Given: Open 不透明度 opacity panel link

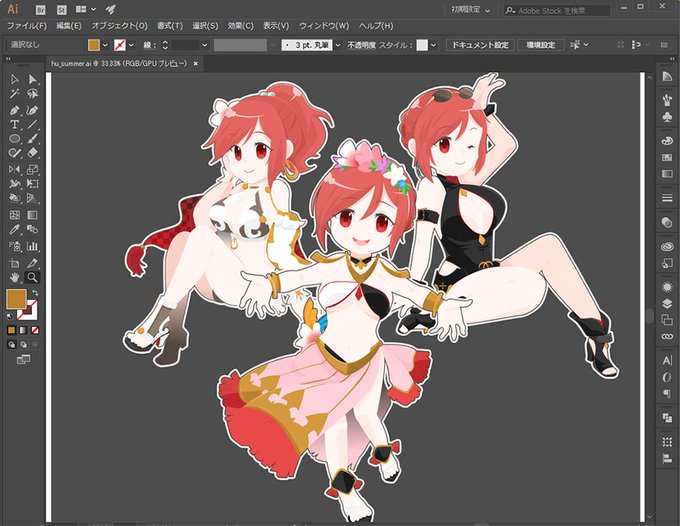Looking at the screenshot, I should pos(361,45).
